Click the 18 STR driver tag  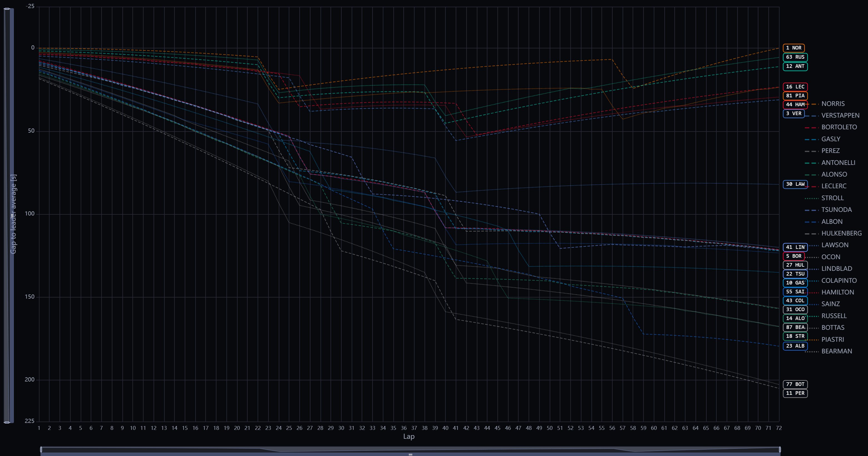coord(795,336)
